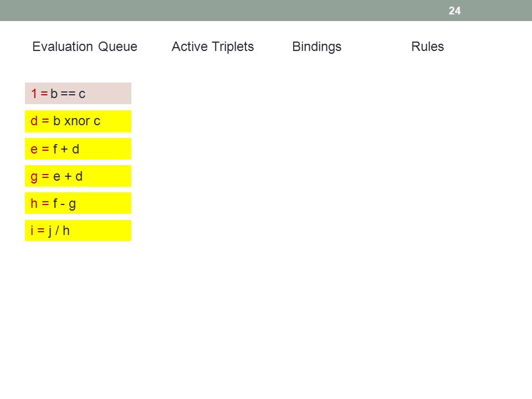Click the Bindings column heading
The image size is (532, 399).
(x=316, y=47)
